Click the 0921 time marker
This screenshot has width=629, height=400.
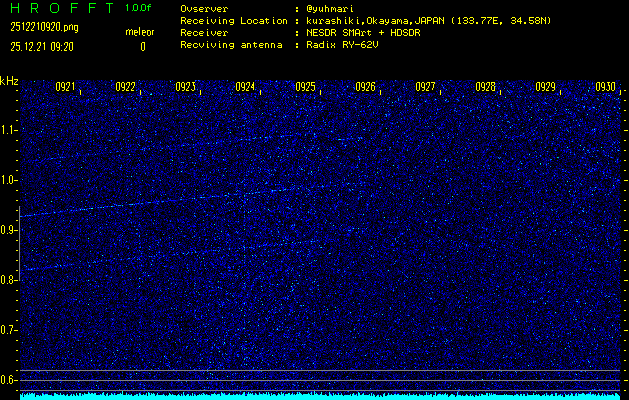65,87
